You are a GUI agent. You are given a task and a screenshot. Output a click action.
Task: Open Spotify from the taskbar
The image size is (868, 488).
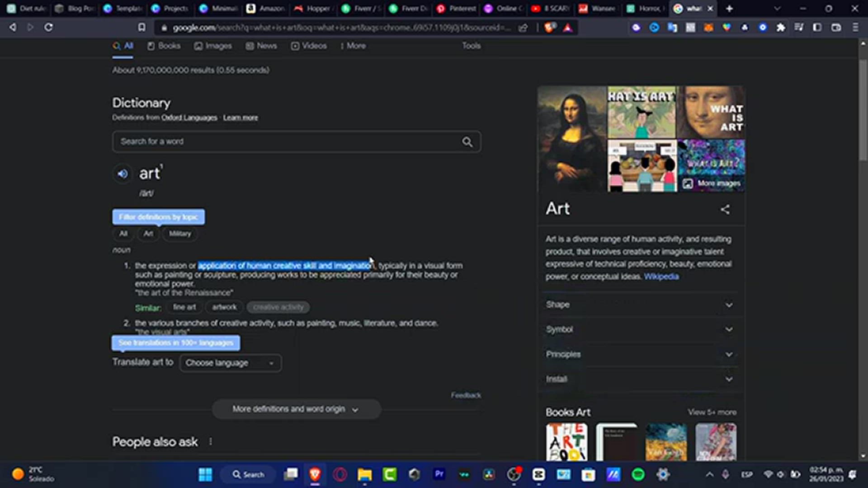coord(638,474)
